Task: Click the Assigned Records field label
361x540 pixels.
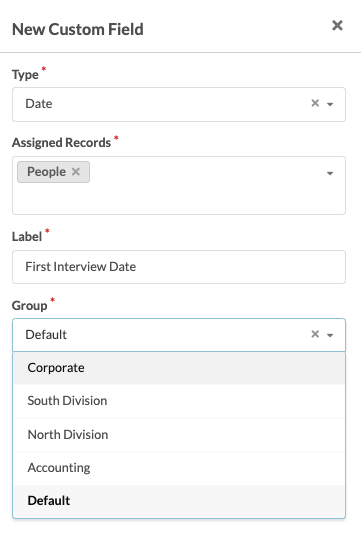Action: 61,143
